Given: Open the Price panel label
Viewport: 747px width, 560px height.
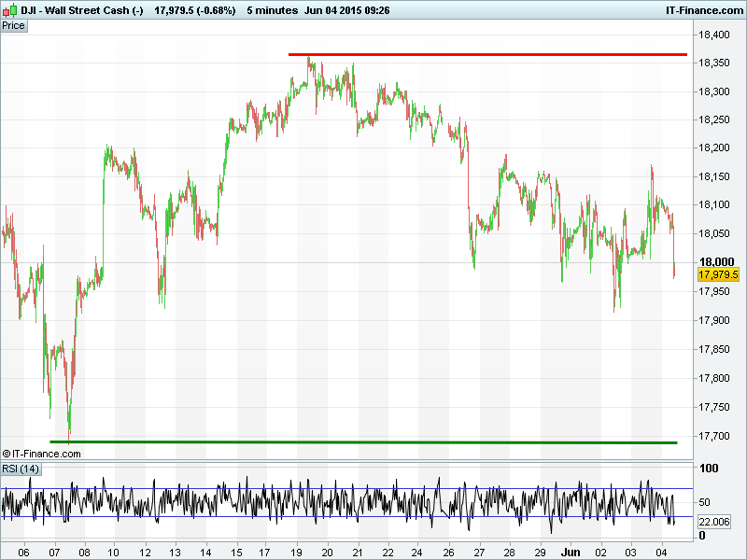Looking at the screenshot, I should pos(14,25).
